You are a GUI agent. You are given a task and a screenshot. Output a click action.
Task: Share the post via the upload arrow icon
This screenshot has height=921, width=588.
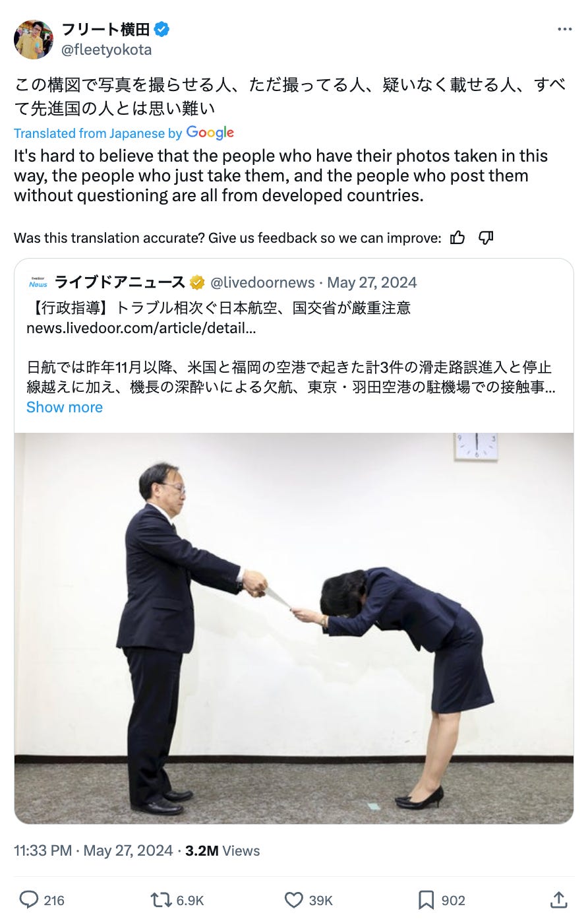pyautogui.click(x=558, y=899)
